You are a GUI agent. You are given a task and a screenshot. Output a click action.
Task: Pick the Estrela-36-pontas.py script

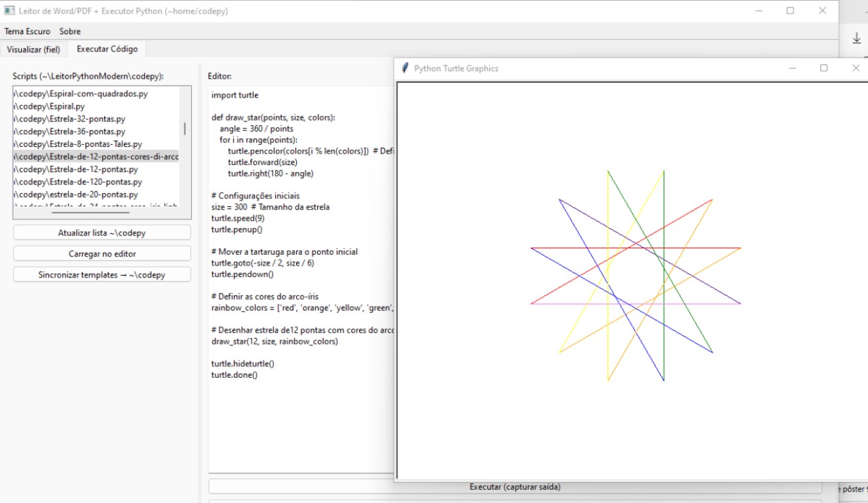pos(96,132)
